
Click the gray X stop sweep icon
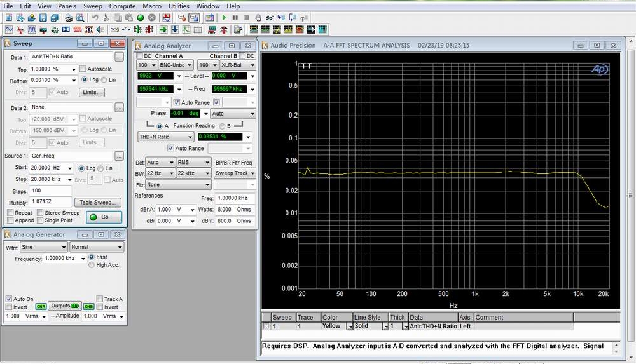click(x=152, y=18)
